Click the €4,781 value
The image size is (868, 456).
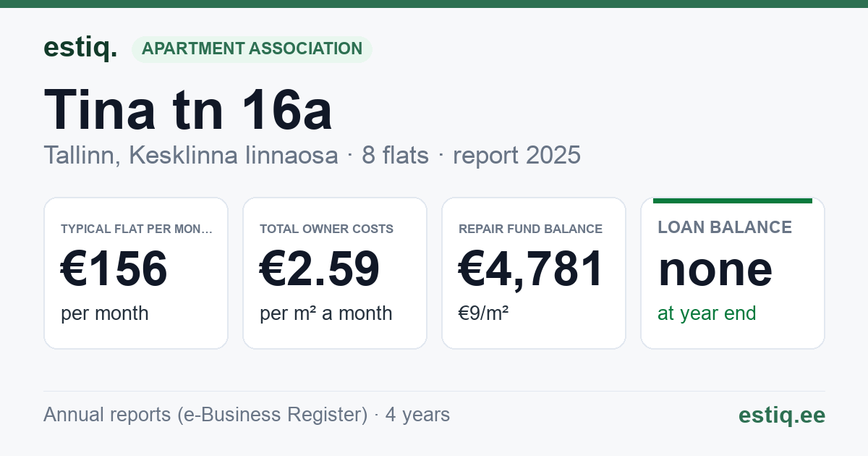531,269
